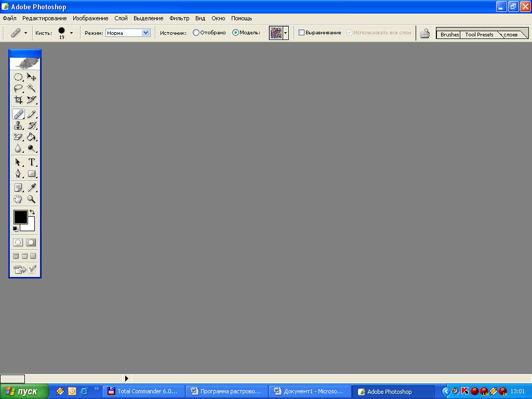Image resolution: width=532 pixels, height=399 pixels.
Task: Reset default black and white colors
Action: [x=15, y=229]
